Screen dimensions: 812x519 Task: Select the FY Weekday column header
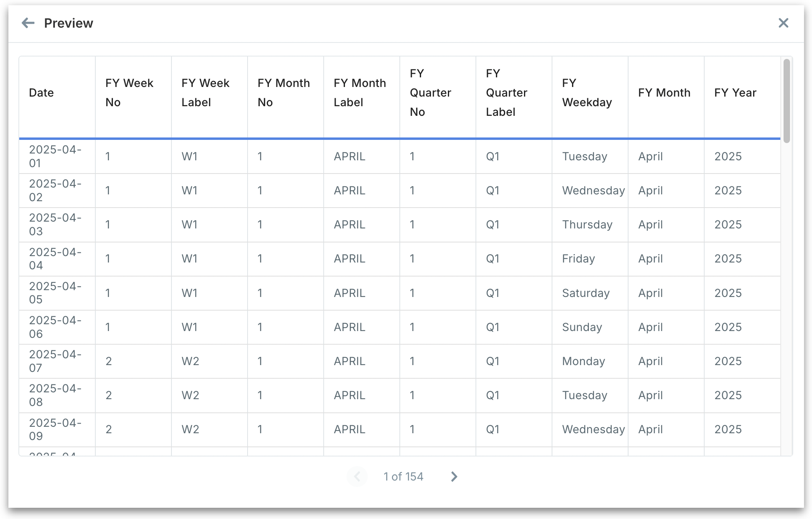[587, 93]
